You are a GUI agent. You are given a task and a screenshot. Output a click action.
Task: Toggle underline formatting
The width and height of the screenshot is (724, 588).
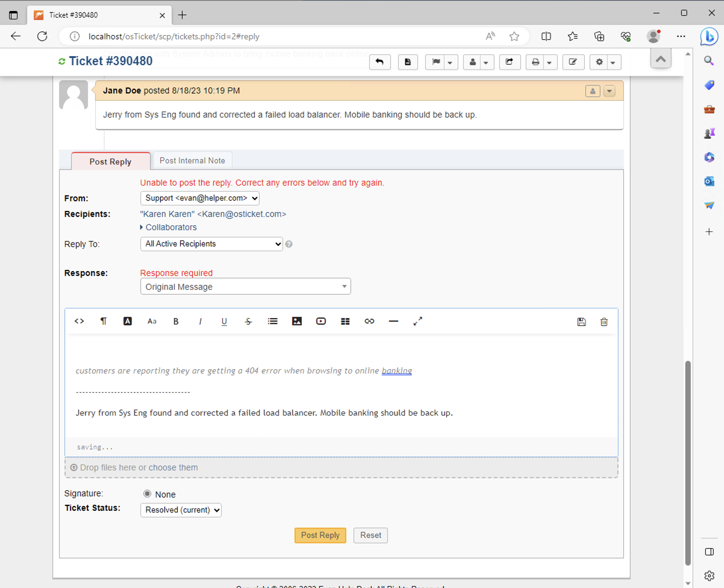point(224,321)
